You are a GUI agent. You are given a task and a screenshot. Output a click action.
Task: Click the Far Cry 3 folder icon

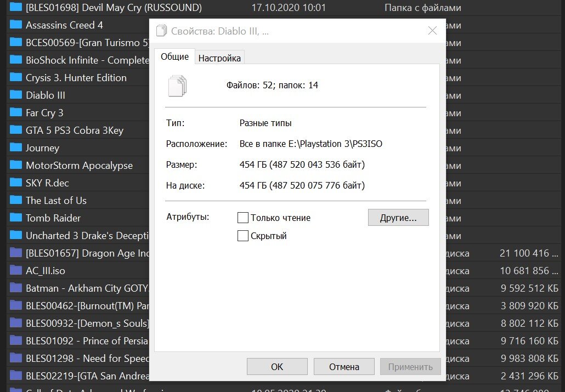point(15,112)
